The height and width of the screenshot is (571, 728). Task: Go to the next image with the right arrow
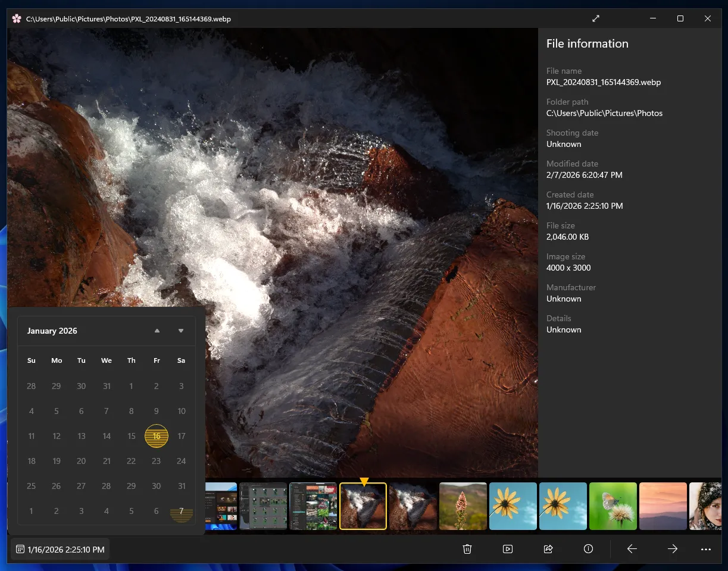[x=672, y=548]
